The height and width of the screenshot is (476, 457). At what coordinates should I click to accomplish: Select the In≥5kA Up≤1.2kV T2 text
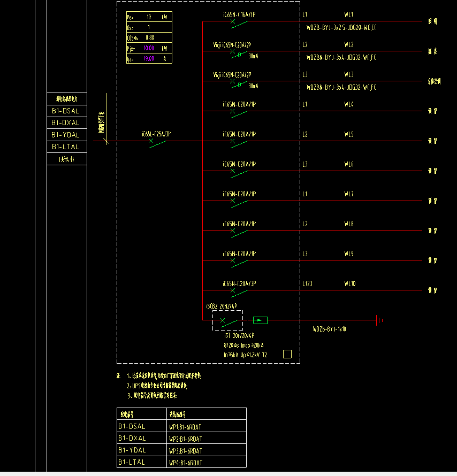pyautogui.click(x=245, y=355)
